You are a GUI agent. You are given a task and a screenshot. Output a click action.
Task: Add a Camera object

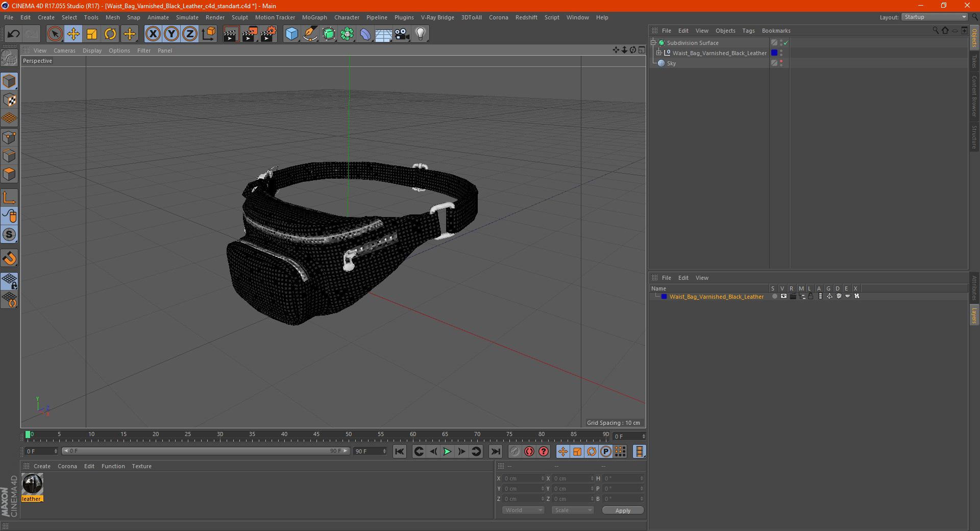[x=402, y=34]
